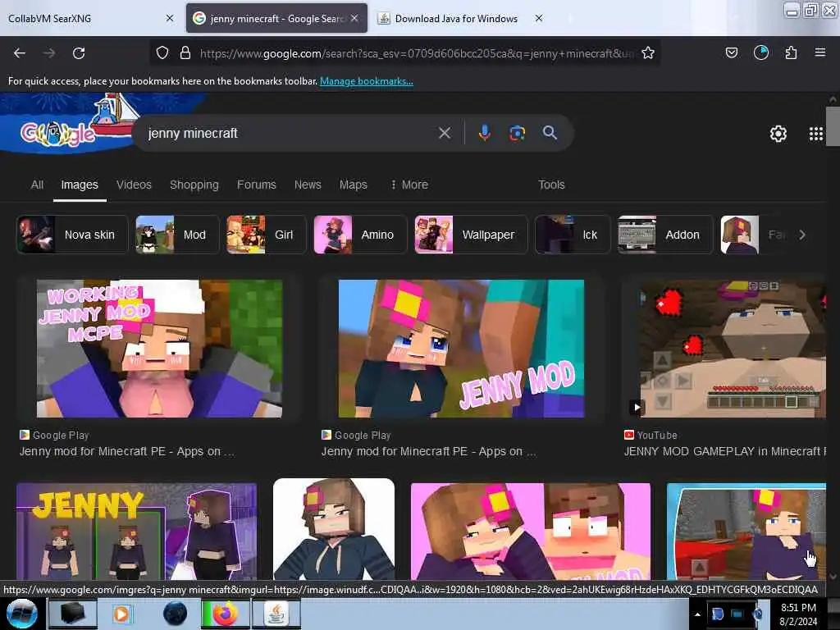Open the taskbar clock showing 8:51 PM
840x630 pixels.
(x=798, y=614)
